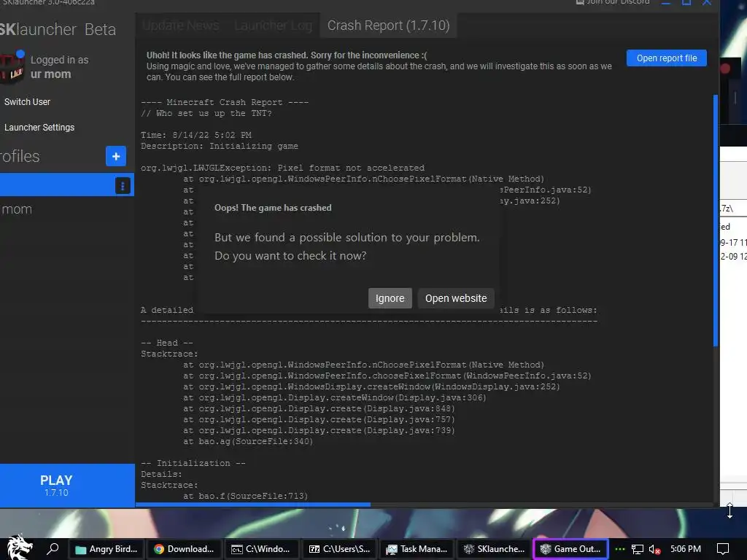Open the Switch User option
This screenshot has width=747, height=560.
tap(27, 102)
